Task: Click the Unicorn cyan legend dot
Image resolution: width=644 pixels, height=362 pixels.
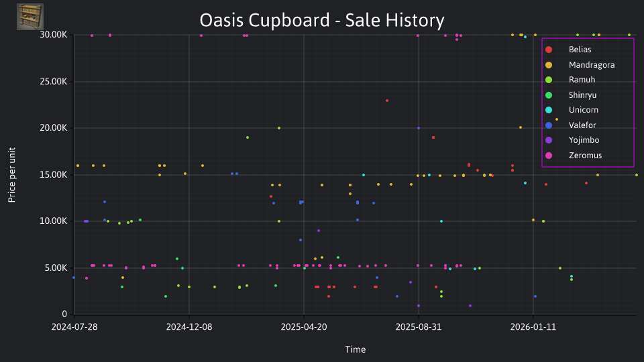Action: coord(549,110)
